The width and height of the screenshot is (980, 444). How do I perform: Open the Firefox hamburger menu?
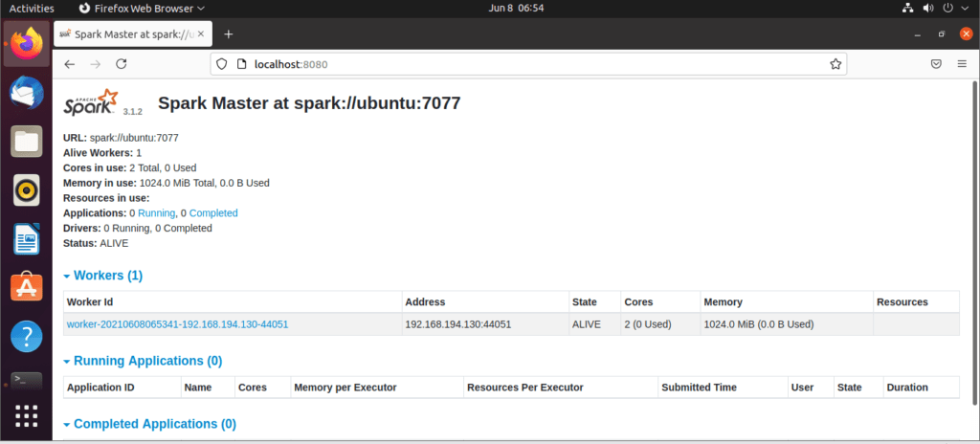coord(962,64)
